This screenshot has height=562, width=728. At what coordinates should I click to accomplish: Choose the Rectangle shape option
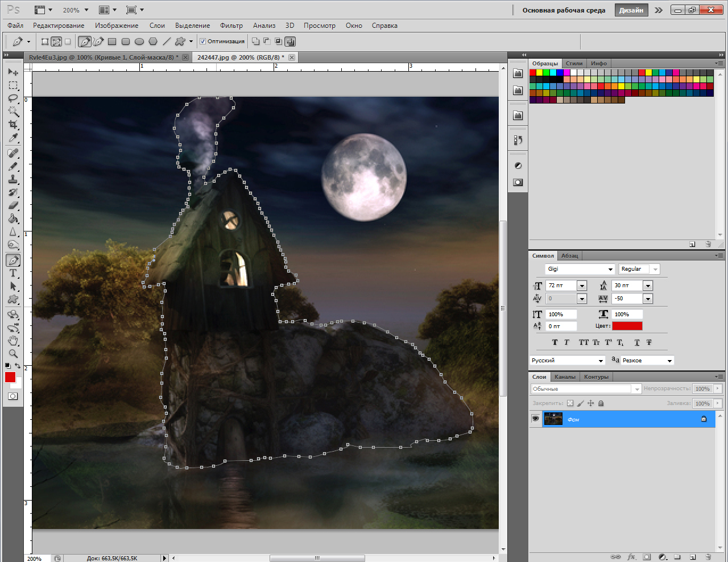click(112, 42)
